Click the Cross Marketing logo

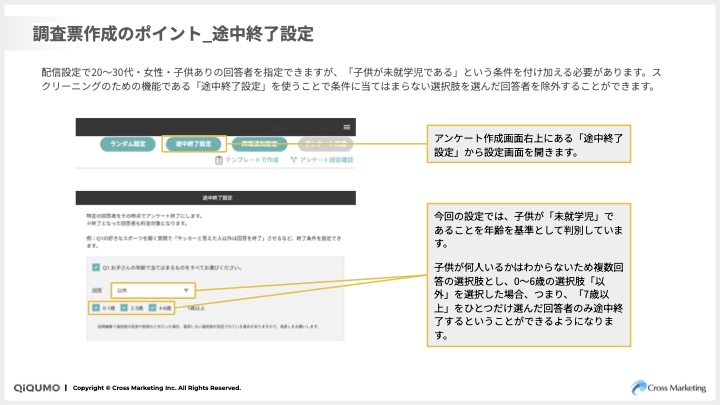pos(668,387)
